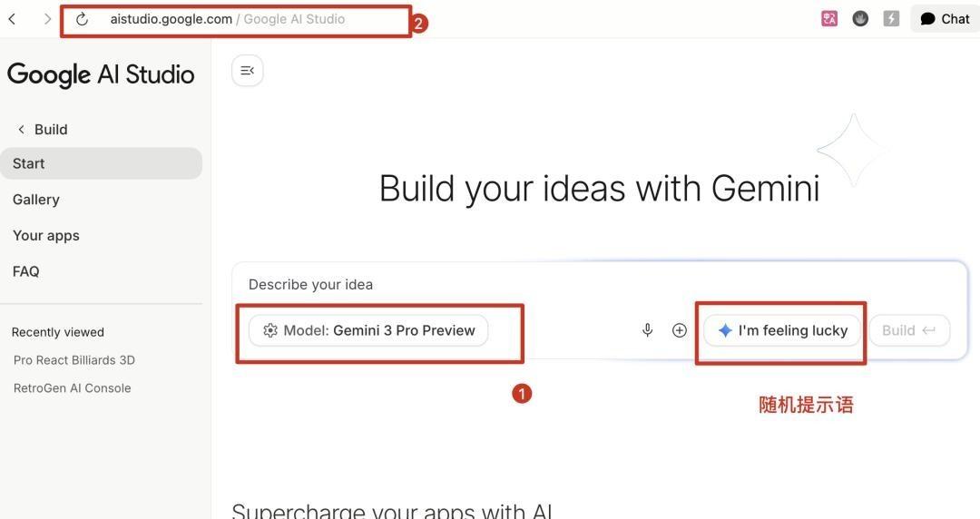Viewport: 980px width, 519px height.
Task: Click the Describe your idea input field
Action: [544, 285]
